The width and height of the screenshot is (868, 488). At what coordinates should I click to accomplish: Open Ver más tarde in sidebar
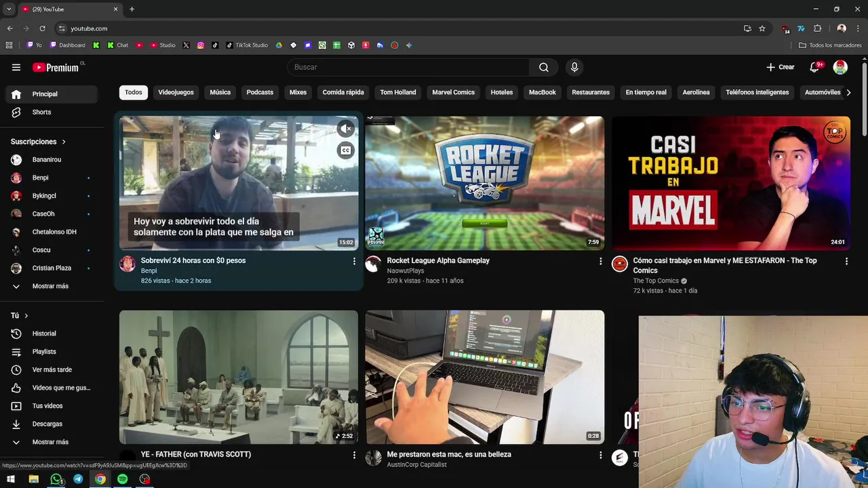(51, 369)
